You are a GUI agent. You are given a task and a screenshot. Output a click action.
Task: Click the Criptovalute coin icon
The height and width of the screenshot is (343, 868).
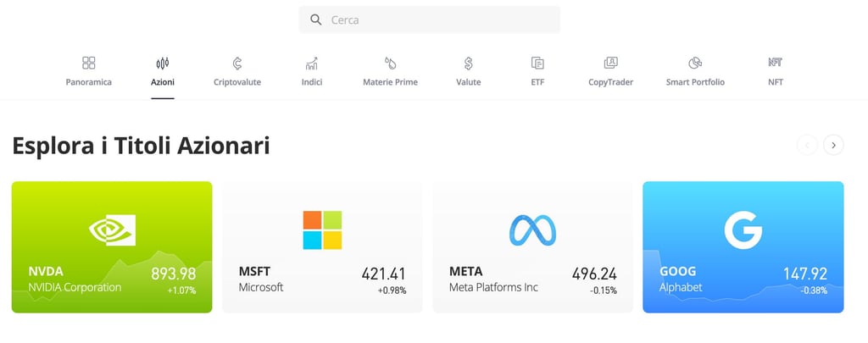click(237, 63)
